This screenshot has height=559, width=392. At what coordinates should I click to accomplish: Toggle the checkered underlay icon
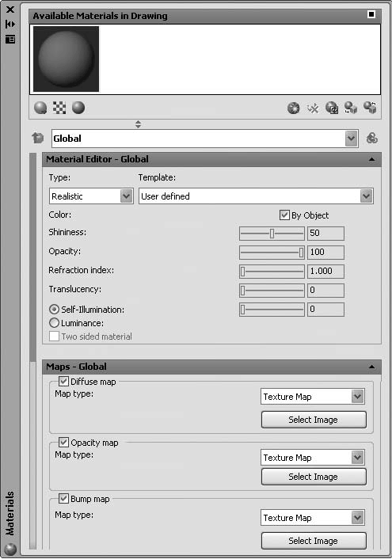(x=59, y=108)
